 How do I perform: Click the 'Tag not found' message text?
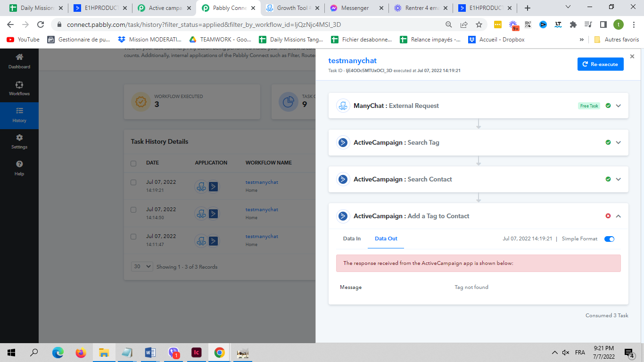[x=471, y=287]
